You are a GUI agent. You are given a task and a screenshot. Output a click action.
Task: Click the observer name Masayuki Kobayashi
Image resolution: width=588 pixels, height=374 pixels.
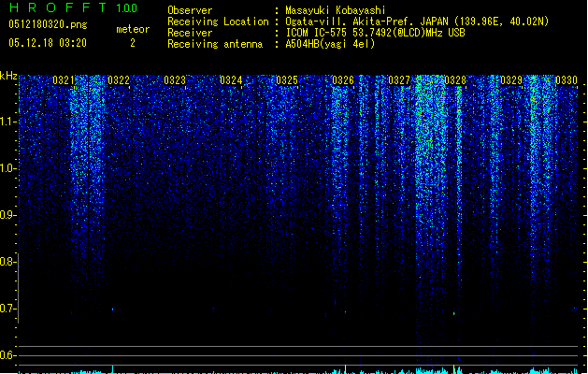point(336,10)
